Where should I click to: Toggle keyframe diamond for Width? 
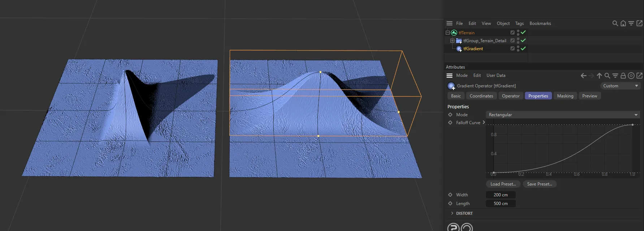tap(450, 195)
